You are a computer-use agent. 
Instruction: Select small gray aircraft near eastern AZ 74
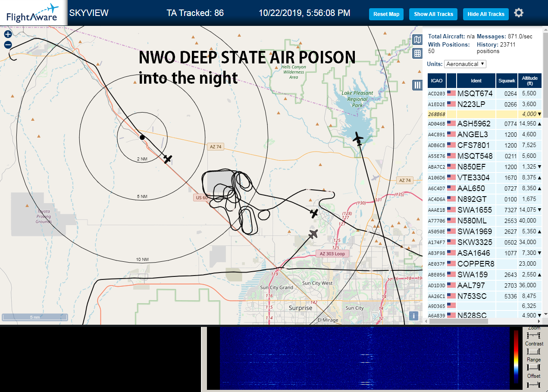click(375, 177)
